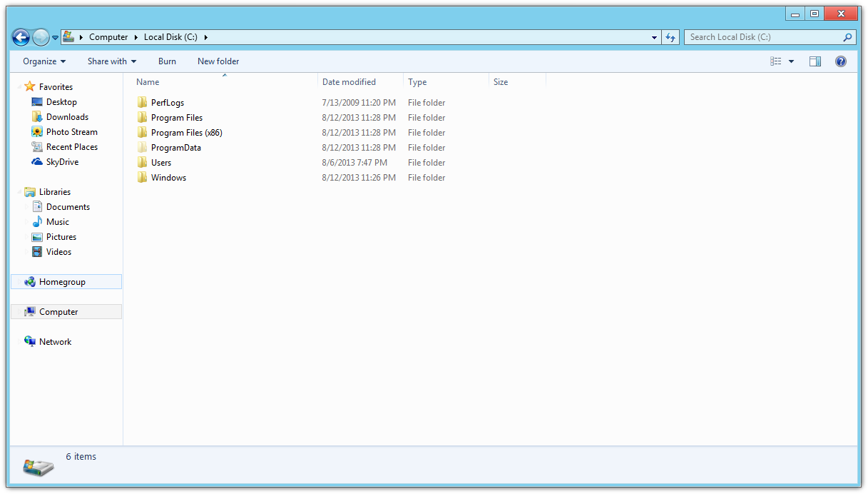Collapse the Favorites group arrow
Screen dimensions: 868x494
[x=18, y=86]
